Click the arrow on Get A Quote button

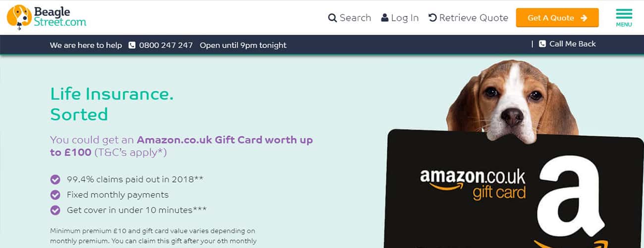(584, 18)
